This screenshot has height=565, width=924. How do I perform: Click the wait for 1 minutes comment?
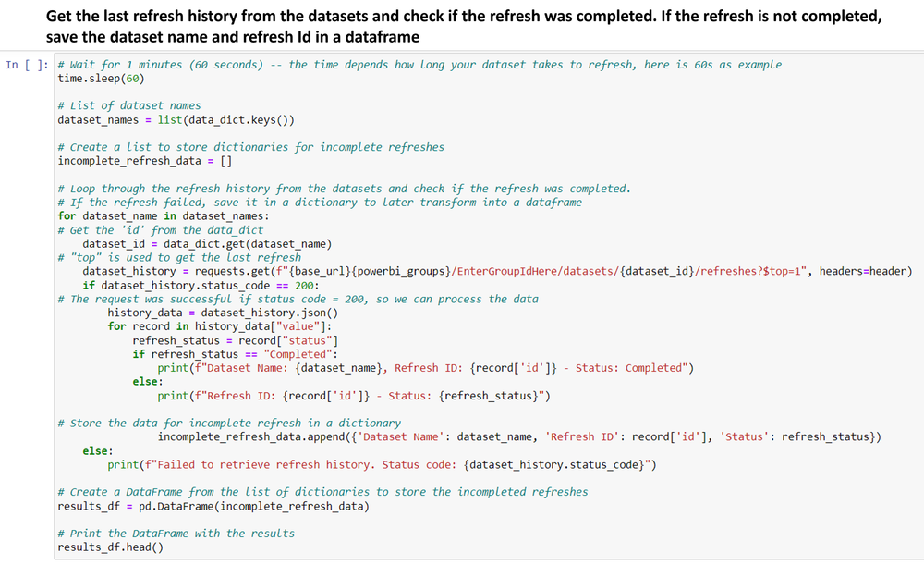323,64
